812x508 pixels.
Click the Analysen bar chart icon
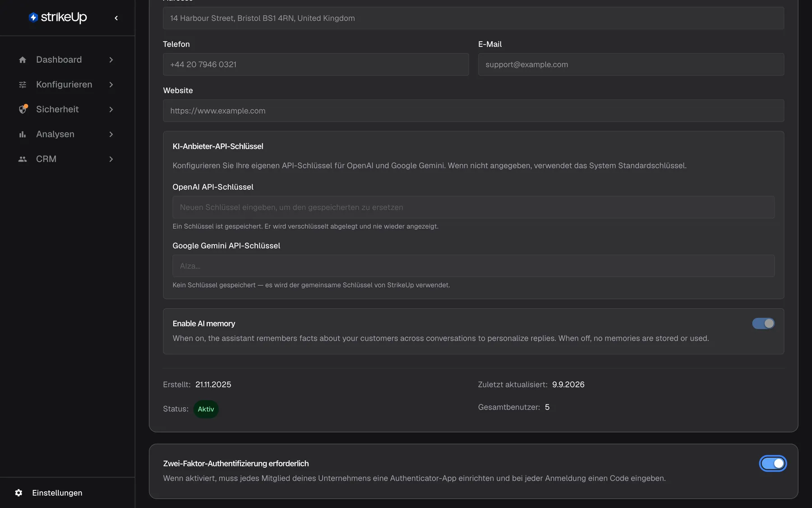click(23, 134)
